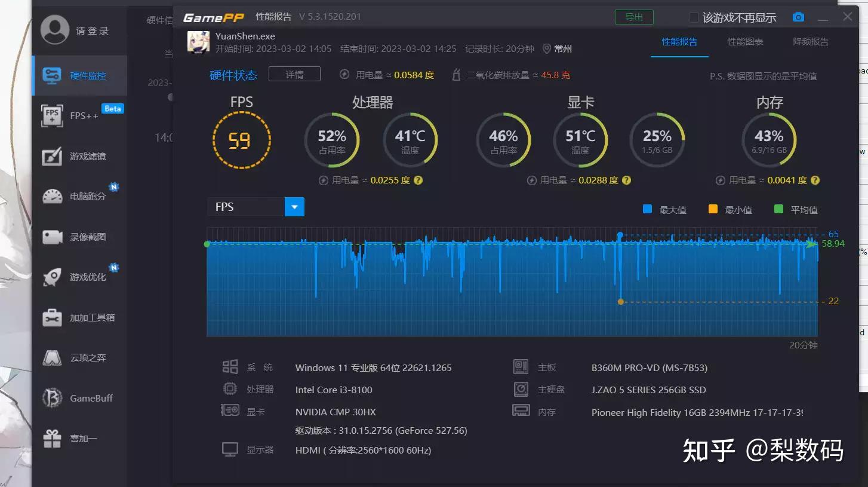Open 游戏滤镜 from the sidebar

(x=79, y=156)
